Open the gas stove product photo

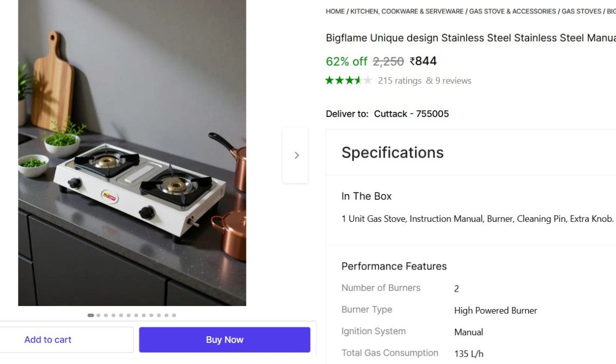point(132,154)
